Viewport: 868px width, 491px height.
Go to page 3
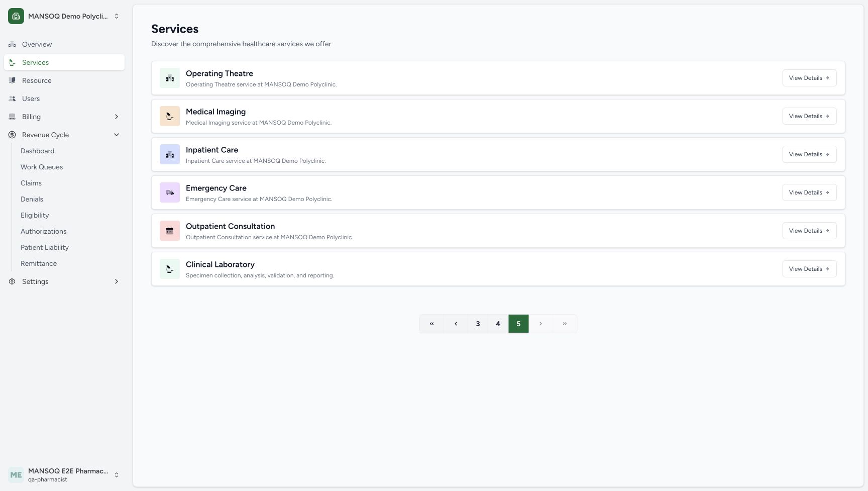[478, 324]
